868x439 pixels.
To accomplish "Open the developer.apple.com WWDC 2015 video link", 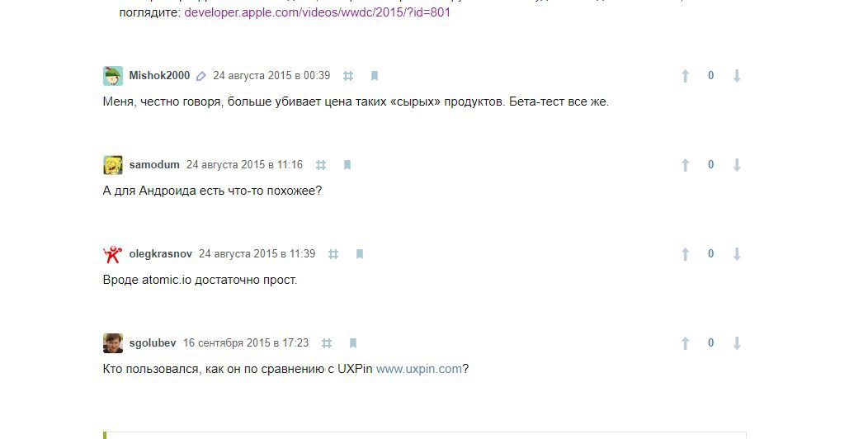I will point(317,12).
